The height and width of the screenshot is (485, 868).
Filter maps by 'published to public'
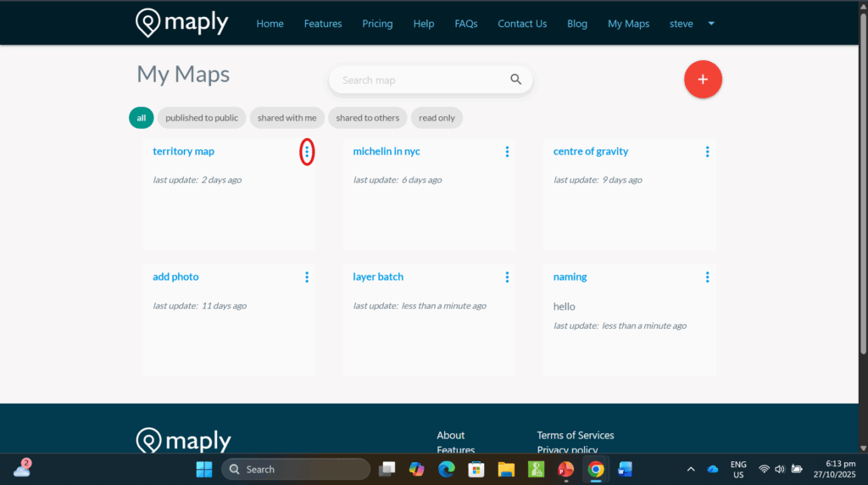click(202, 118)
